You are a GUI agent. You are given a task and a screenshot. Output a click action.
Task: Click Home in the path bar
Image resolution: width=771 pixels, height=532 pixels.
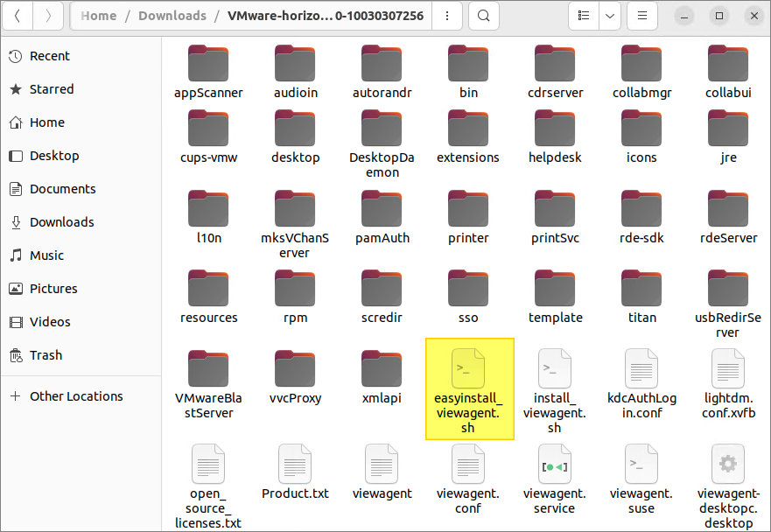(x=98, y=16)
